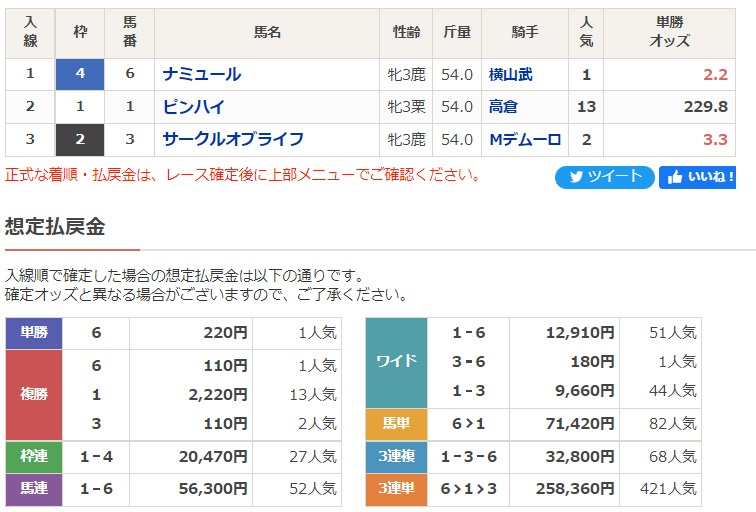Open jockey 横山武 profile link
The image size is (756, 512).
tap(511, 74)
